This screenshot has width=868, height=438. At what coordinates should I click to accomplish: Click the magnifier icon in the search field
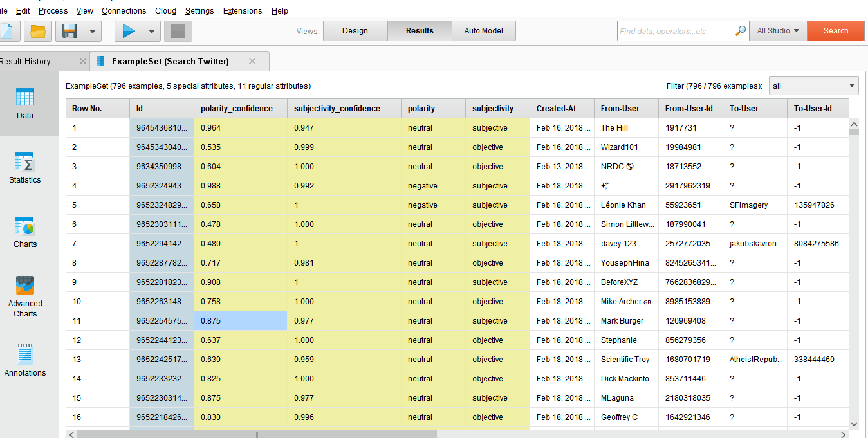pos(741,30)
